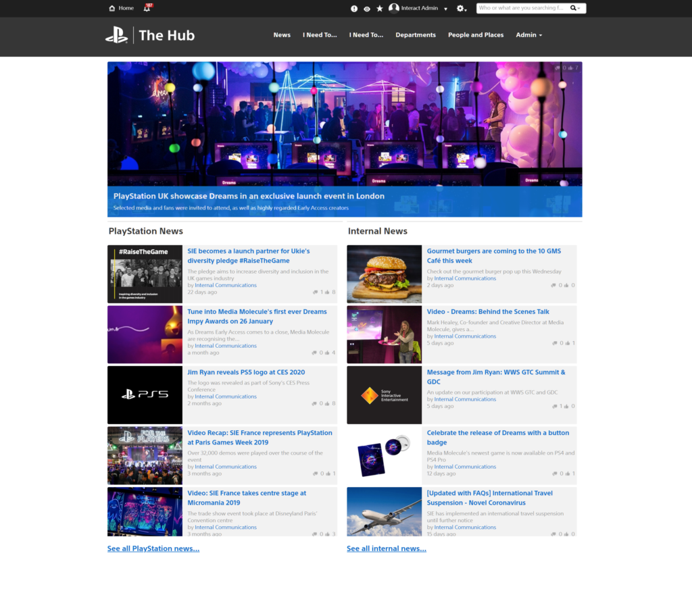Click comment icon on #RaiseTheGame article
This screenshot has height=616, width=692.
(316, 292)
